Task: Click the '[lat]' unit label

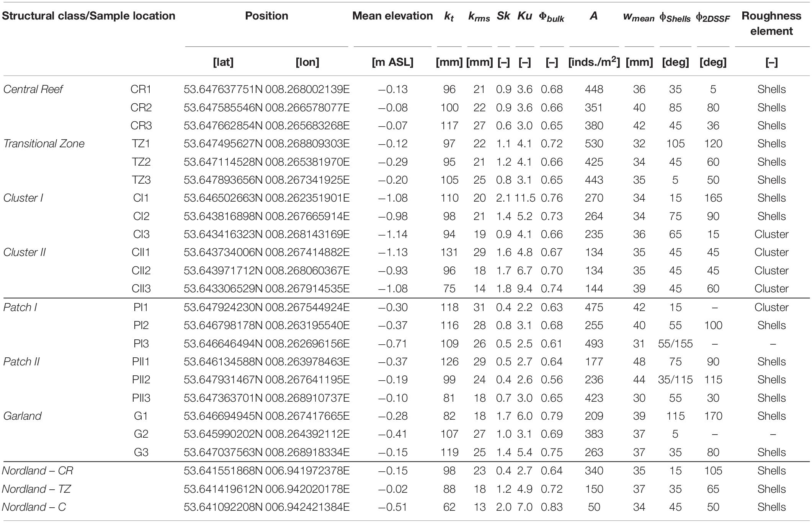Action: click(x=223, y=62)
